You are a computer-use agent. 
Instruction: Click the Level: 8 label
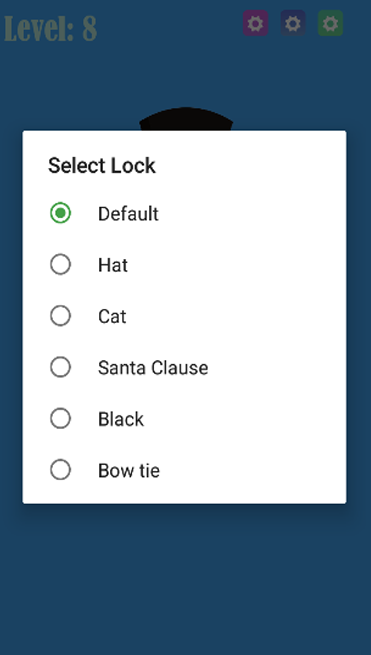pyautogui.click(x=51, y=28)
